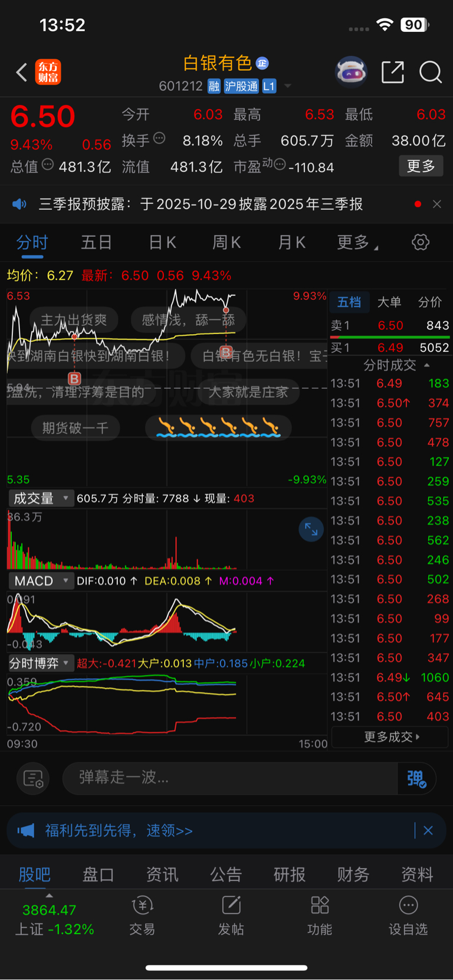This screenshot has height=980, width=453.
Task: Open the robot assistant avatar
Action: click(x=351, y=72)
